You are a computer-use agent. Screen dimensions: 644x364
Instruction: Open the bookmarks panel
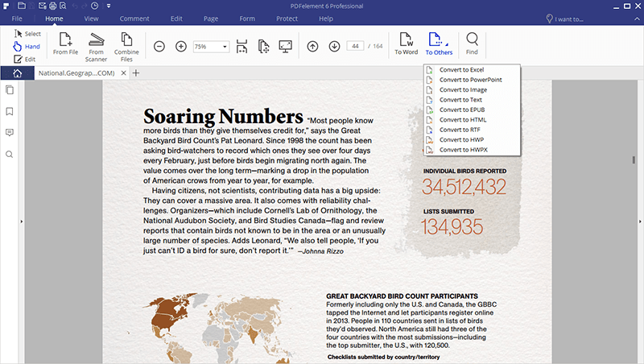(10, 111)
